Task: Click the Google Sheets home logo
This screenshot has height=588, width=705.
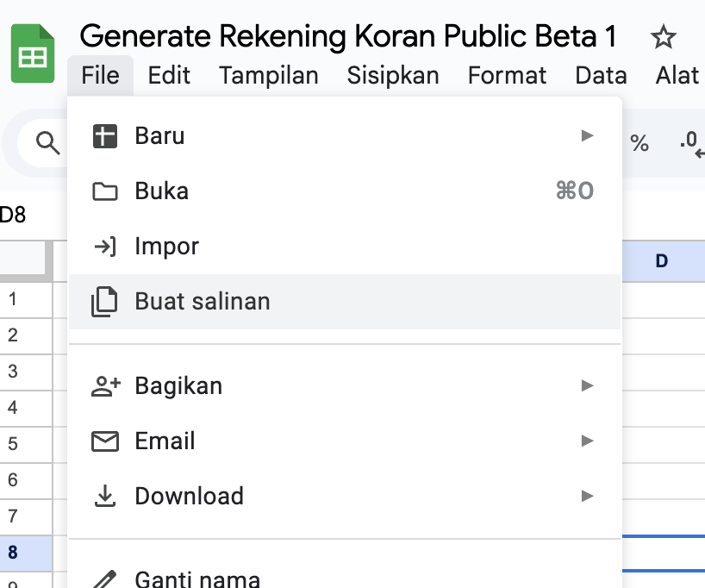Action: point(33,53)
